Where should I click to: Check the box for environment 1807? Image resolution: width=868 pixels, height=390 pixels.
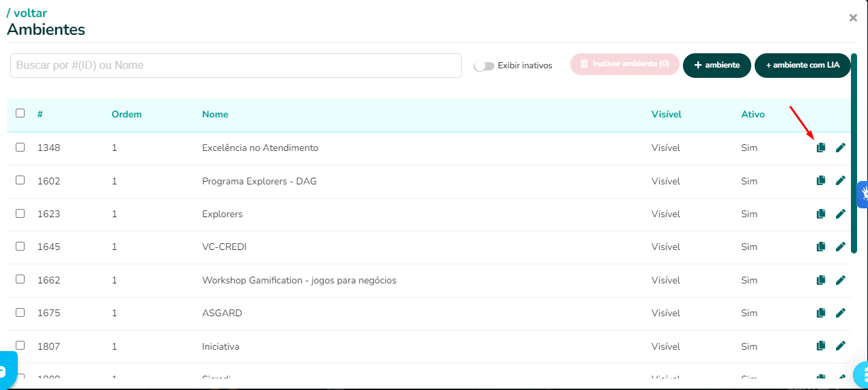point(20,346)
